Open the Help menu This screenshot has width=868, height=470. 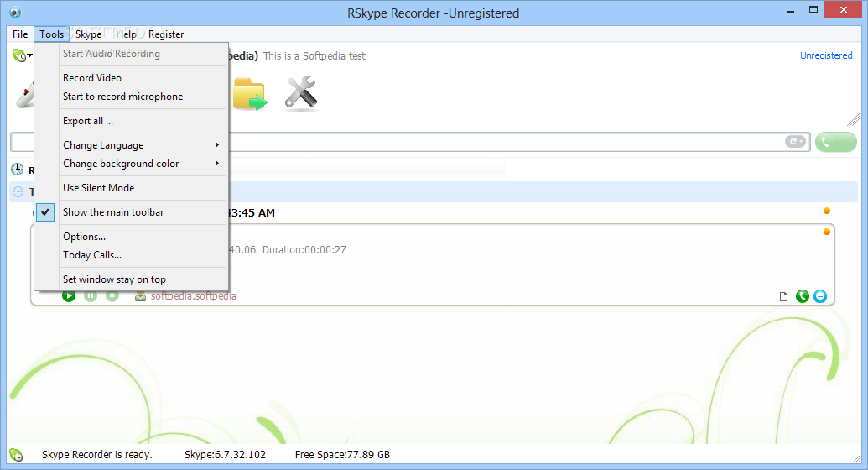[x=126, y=34]
